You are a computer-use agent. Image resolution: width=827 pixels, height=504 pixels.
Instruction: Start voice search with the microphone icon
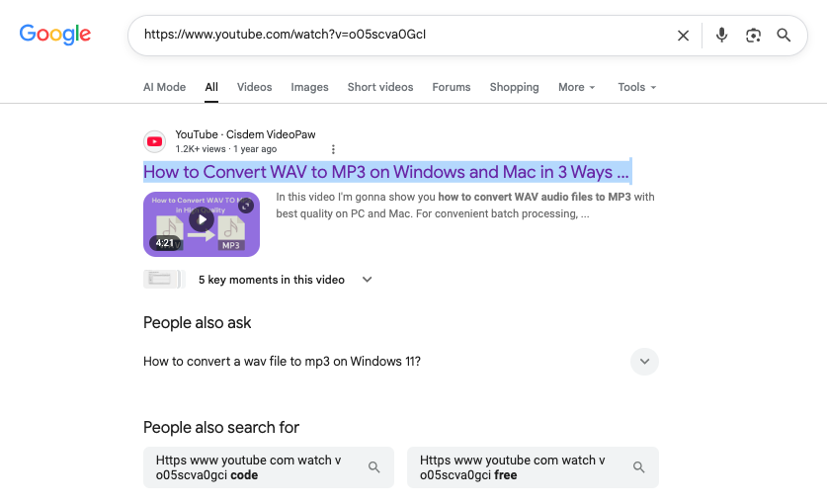[x=721, y=36]
